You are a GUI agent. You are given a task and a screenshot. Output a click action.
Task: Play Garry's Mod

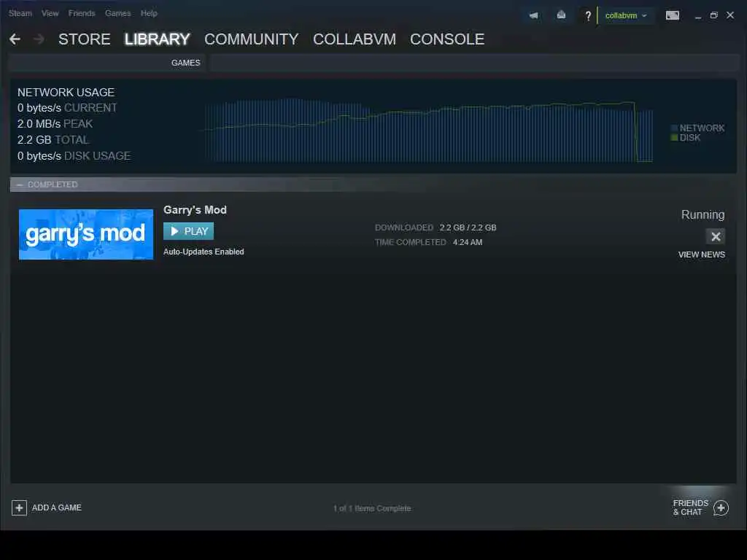tap(188, 231)
